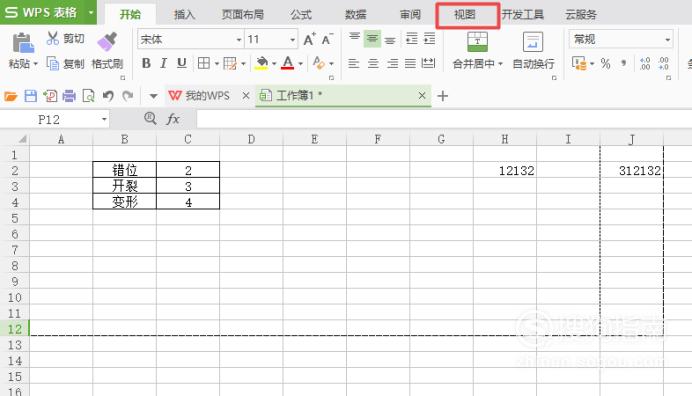Click the decrease indent icon
The width and height of the screenshot is (692, 396).
pyautogui.click(x=411, y=39)
